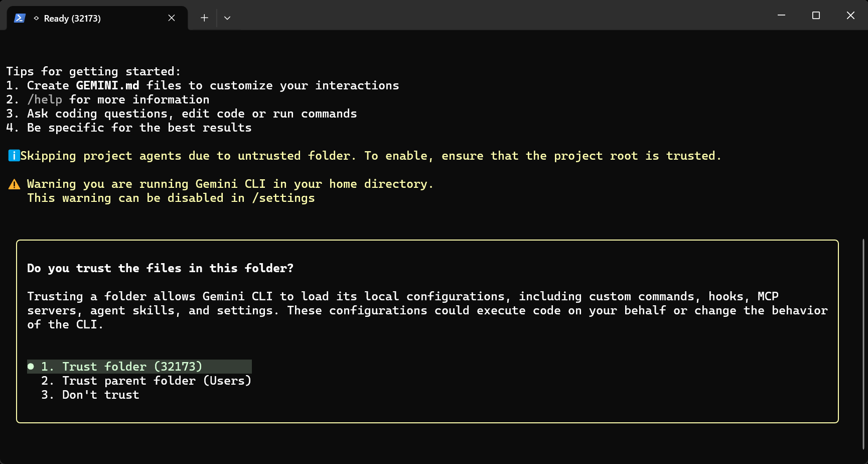Close the Ready (32173) tab
Screen dimensions: 868x464
point(172,18)
